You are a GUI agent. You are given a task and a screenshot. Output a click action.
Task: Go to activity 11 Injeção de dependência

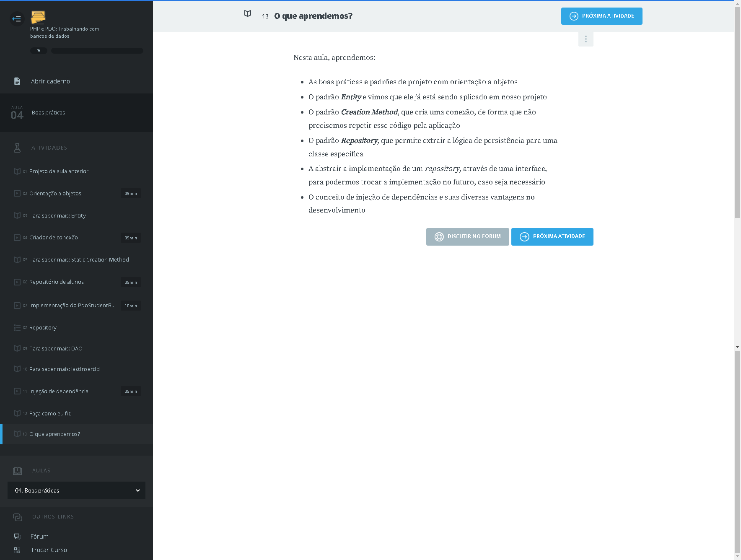pyautogui.click(x=59, y=391)
